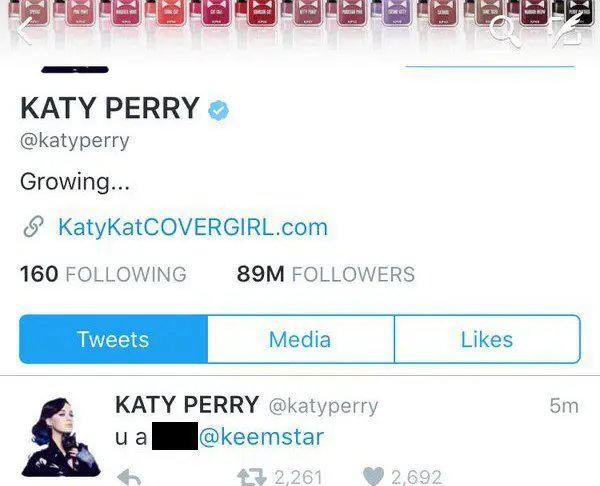Click the blue verified badge
Screen dimensions: 600x486
tap(218, 110)
